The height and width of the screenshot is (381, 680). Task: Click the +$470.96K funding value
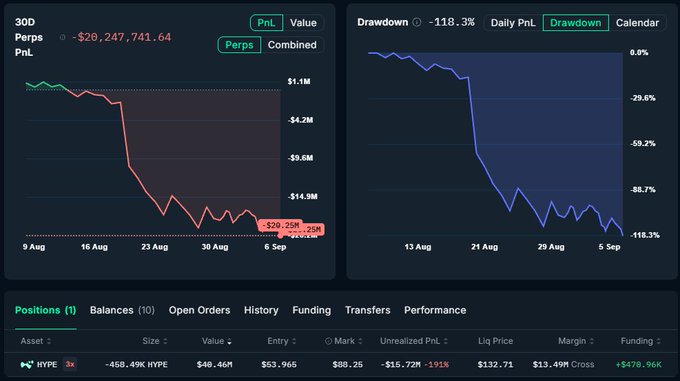point(639,365)
